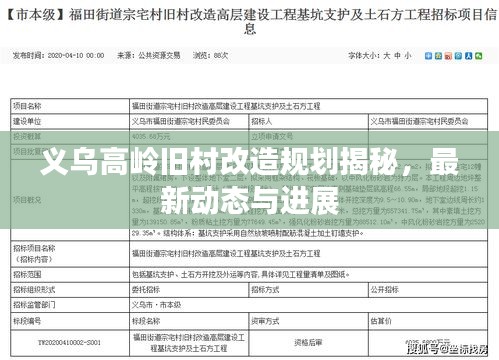Select source text 来源: 公共资源交易

149,55
